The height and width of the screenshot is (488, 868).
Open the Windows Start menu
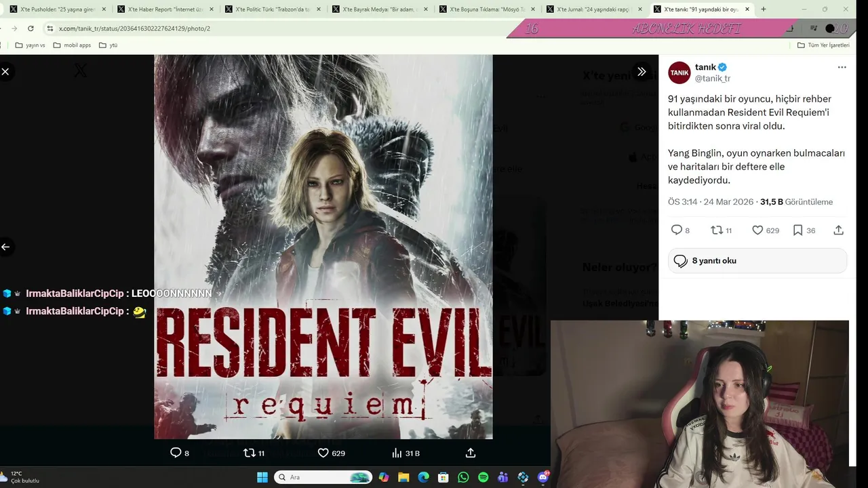(x=262, y=477)
